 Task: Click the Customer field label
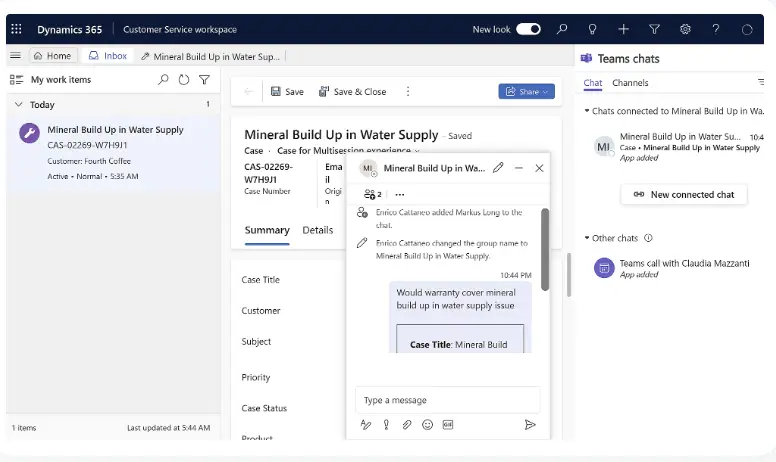[x=261, y=311]
